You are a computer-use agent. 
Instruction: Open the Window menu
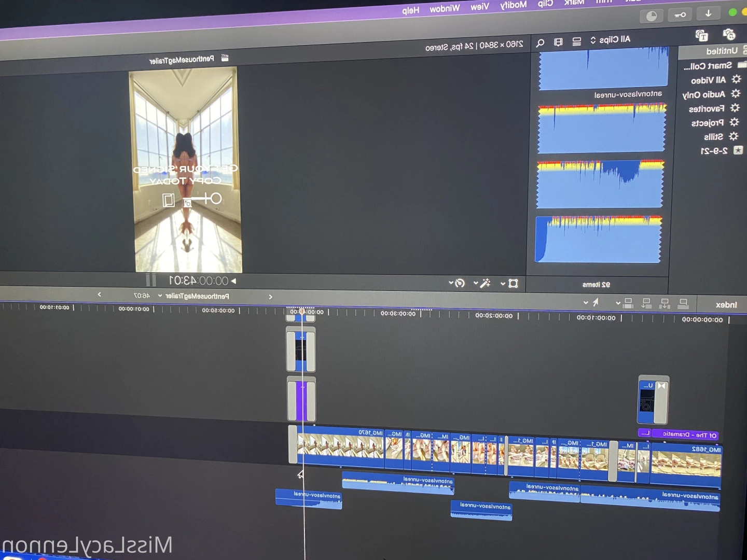tap(445, 8)
